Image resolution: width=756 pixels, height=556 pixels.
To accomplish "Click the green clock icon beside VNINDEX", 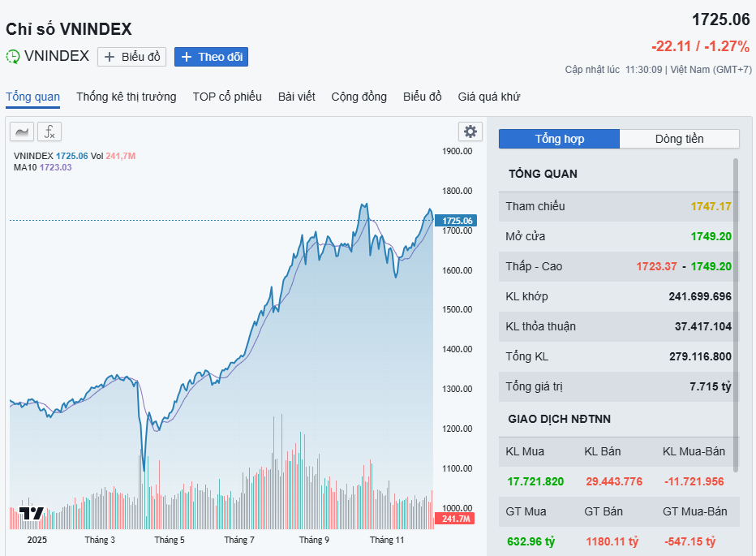I will (13, 57).
